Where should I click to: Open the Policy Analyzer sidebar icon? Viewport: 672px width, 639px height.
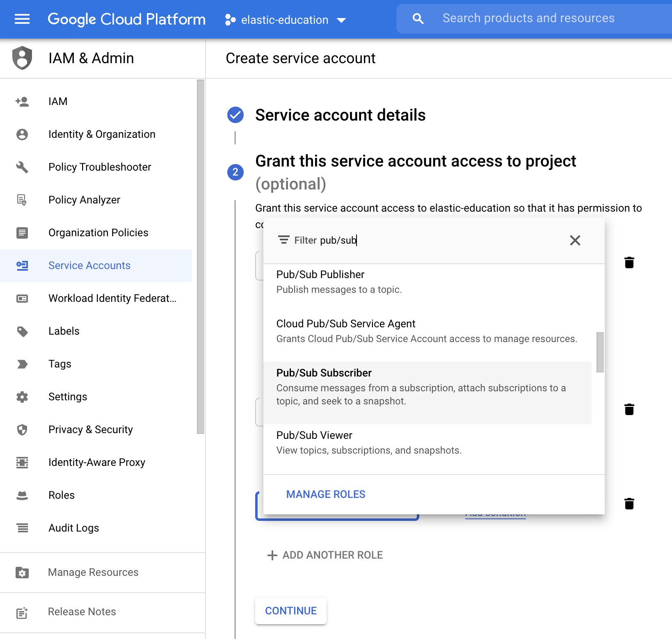tap(22, 200)
